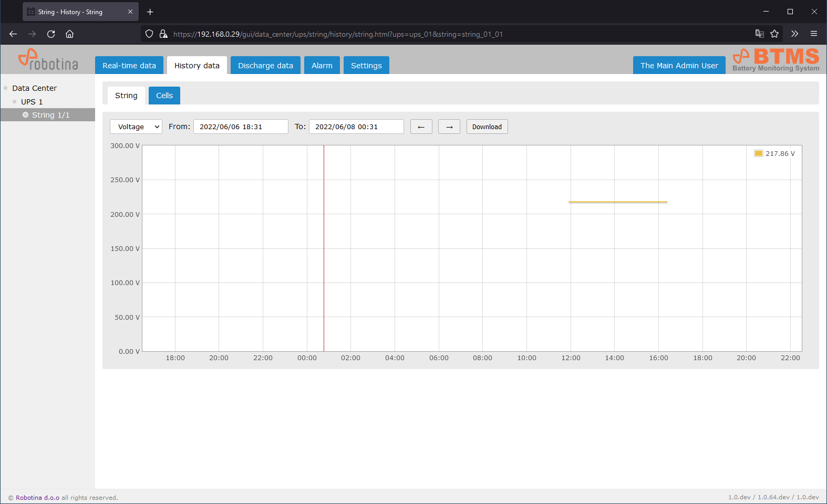View site security padlock info
This screenshot has width=827, height=504.
[163, 34]
